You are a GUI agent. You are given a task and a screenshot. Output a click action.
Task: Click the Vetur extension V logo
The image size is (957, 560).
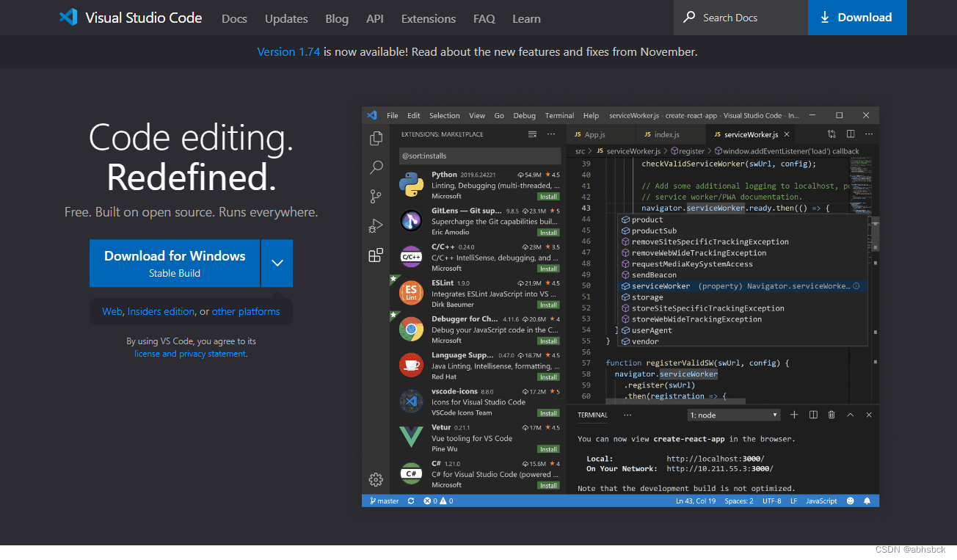point(411,437)
